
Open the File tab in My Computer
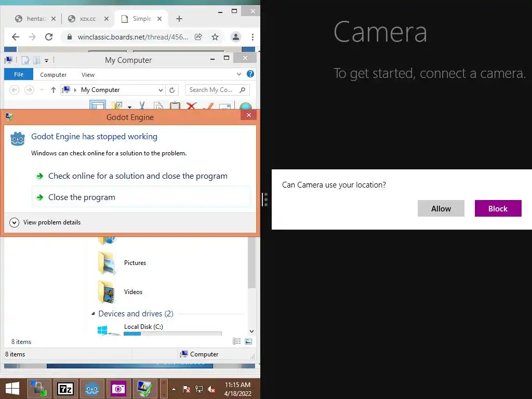click(x=19, y=74)
